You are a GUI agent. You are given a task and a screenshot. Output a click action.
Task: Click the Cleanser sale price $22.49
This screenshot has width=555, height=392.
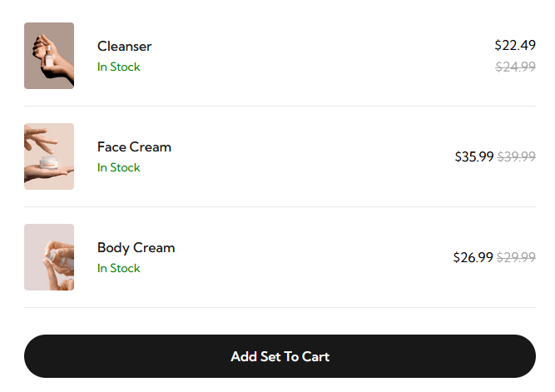515,45
